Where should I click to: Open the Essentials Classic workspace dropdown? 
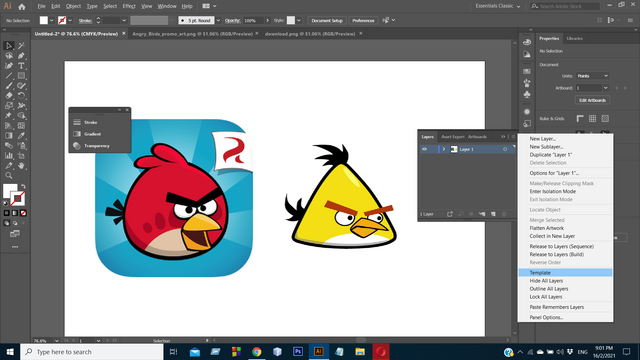(x=498, y=6)
